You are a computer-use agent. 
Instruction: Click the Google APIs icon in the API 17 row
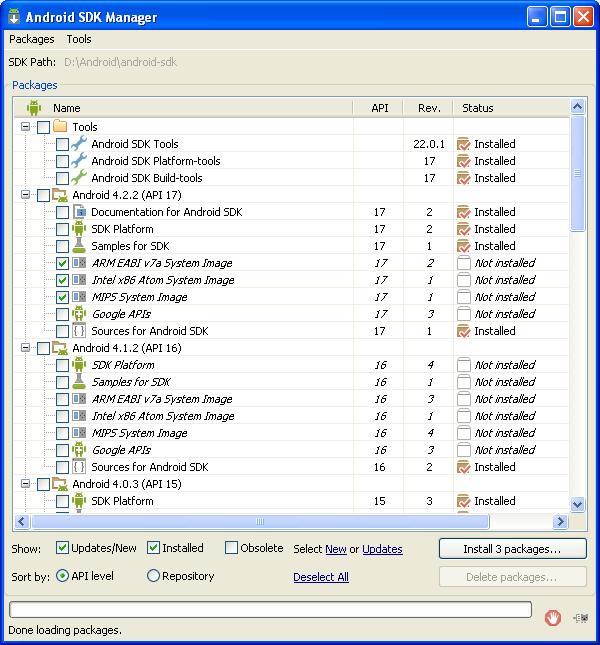(79, 313)
